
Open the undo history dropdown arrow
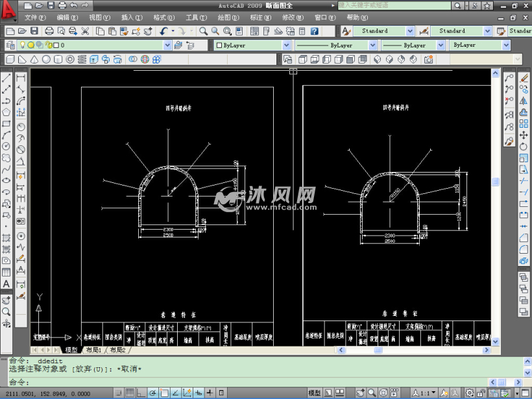pos(173,31)
